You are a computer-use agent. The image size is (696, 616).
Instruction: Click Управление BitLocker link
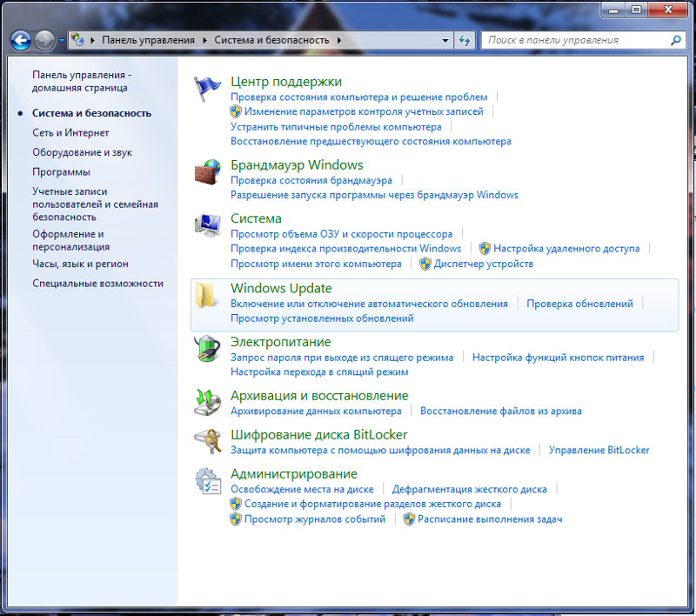pyautogui.click(x=599, y=450)
